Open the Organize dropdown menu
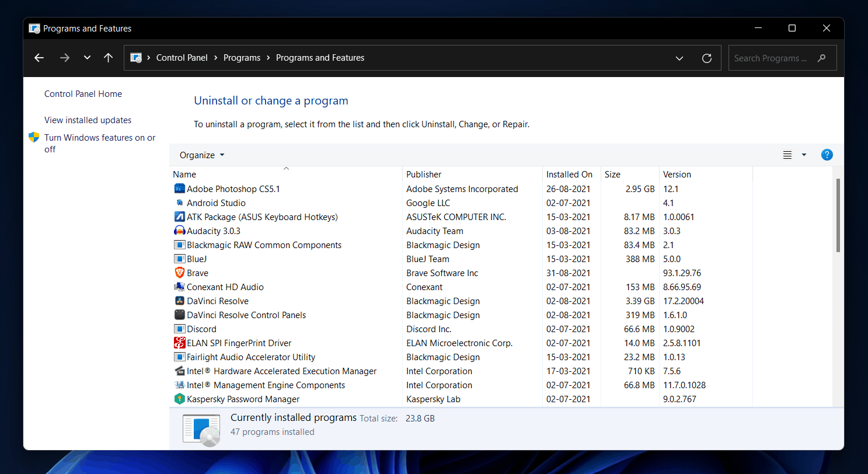Viewport: 868px width, 474px height. coord(202,155)
